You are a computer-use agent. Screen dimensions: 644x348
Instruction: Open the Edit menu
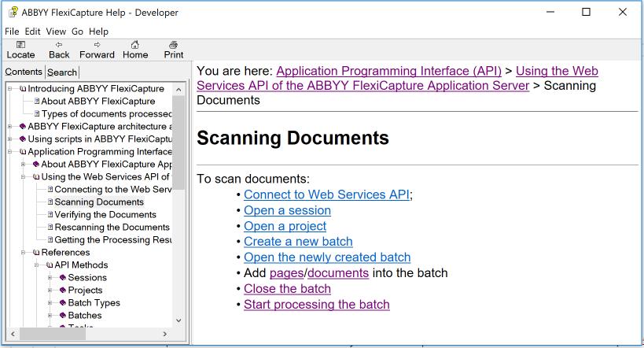(x=32, y=31)
